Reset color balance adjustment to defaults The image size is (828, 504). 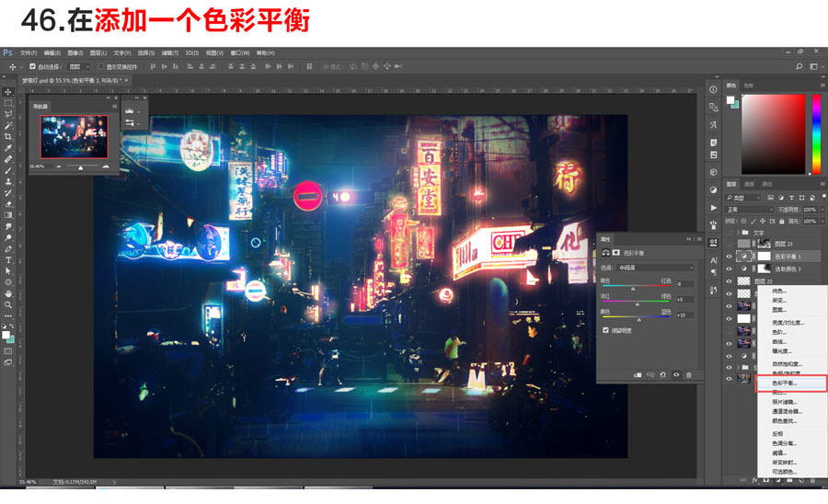coord(662,374)
